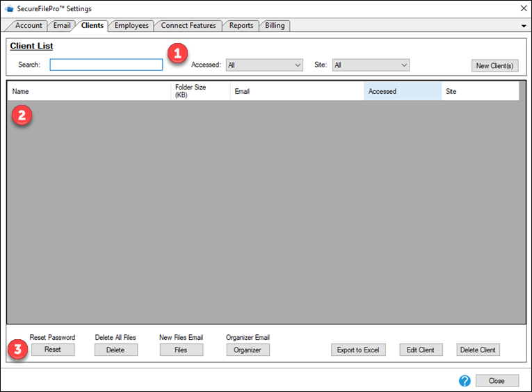Sort clients by Name column header
This screenshot has width=532, height=392.
[x=89, y=91]
